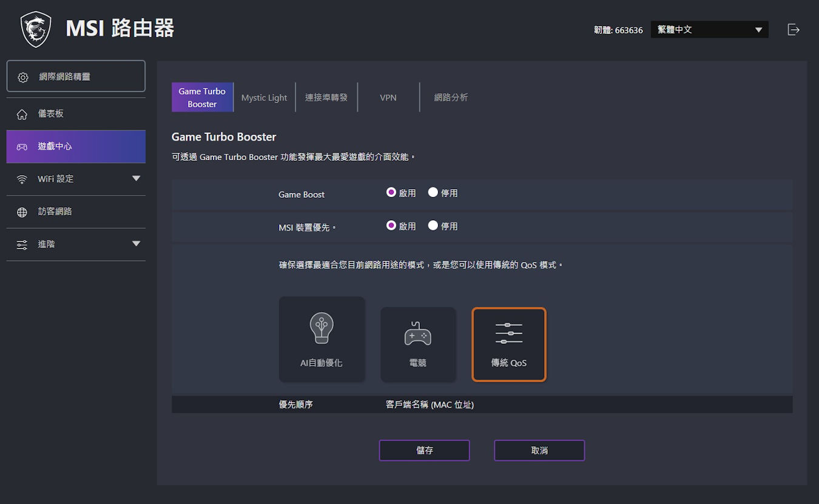Screen dimensions: 819x504
Task: Select the 傳統 QoS sliders mode tile
Action: 509,344
